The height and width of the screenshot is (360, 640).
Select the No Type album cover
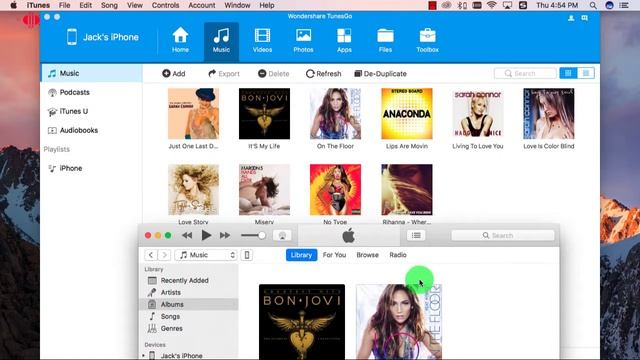(336, 190)
